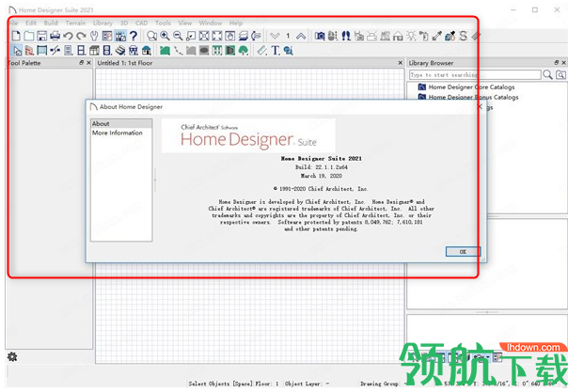Click the light bulb icon
Image resolution: width=568 pixels, height=392 pixels.
pos(411,36)
